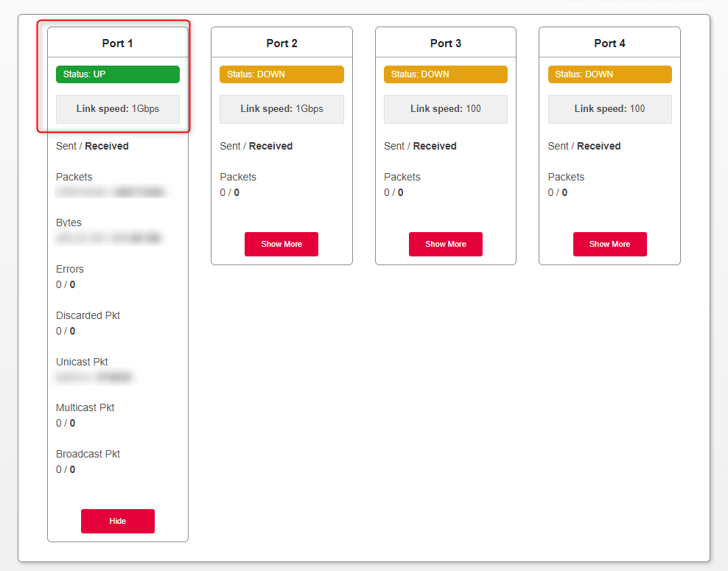Click the Port 1 card title

coord(118,43)
